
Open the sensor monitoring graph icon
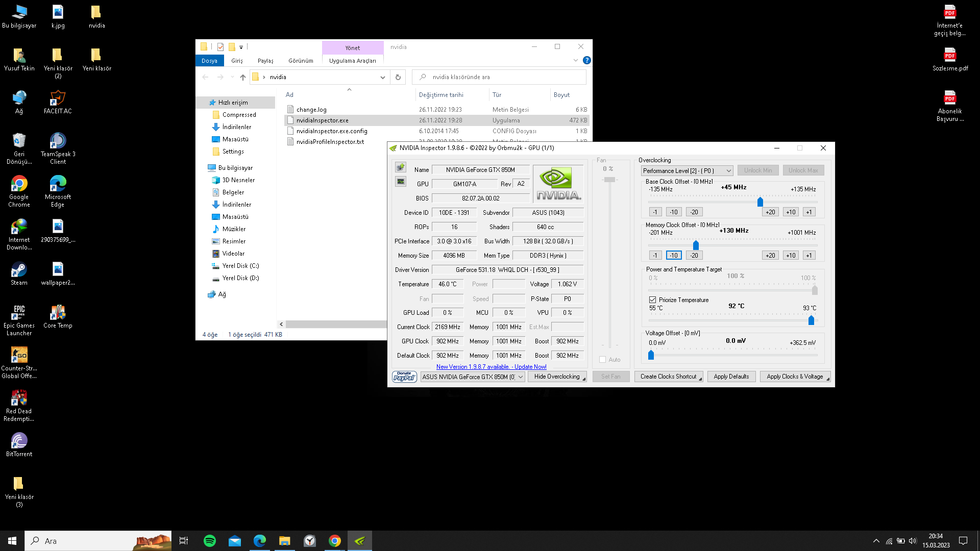click(401, 182)
